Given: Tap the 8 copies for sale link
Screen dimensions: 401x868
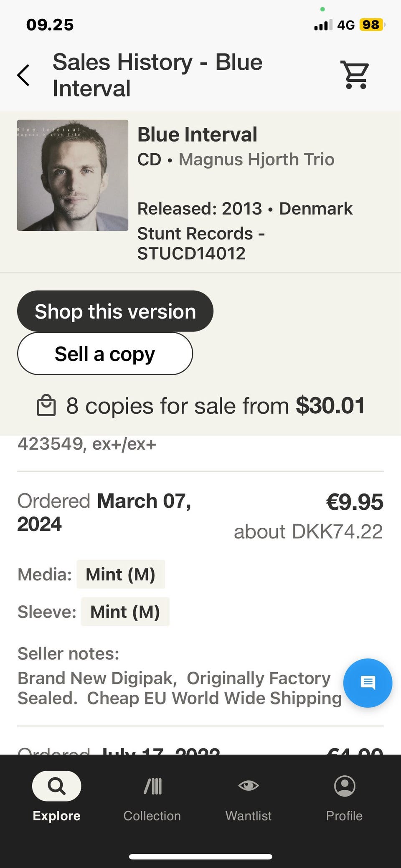Looking at the screenshot, I should 215,406.
